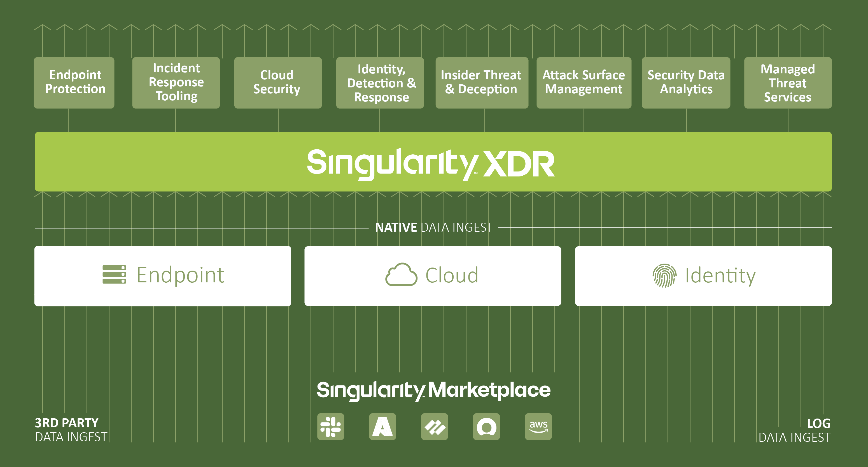Click the 'NATIVE DATA INGEST' label
The width and height of the screenshot is (868, 467).
point(434,227)
